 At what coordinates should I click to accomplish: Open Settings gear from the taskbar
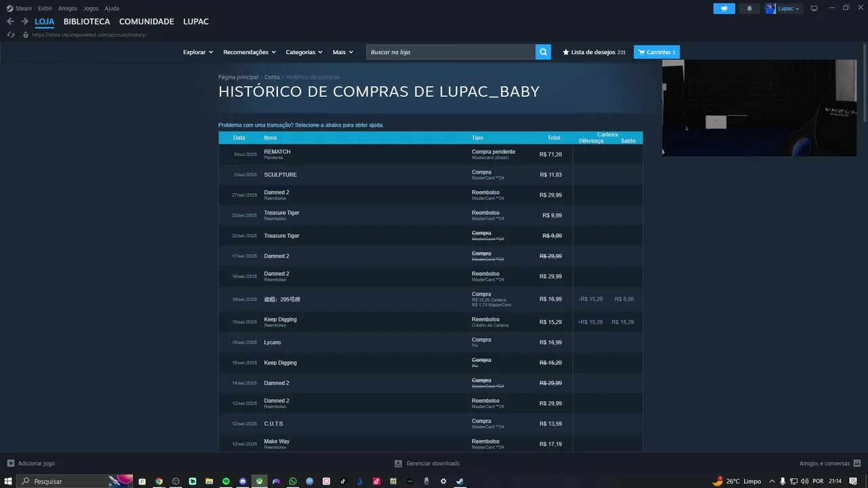443,481
